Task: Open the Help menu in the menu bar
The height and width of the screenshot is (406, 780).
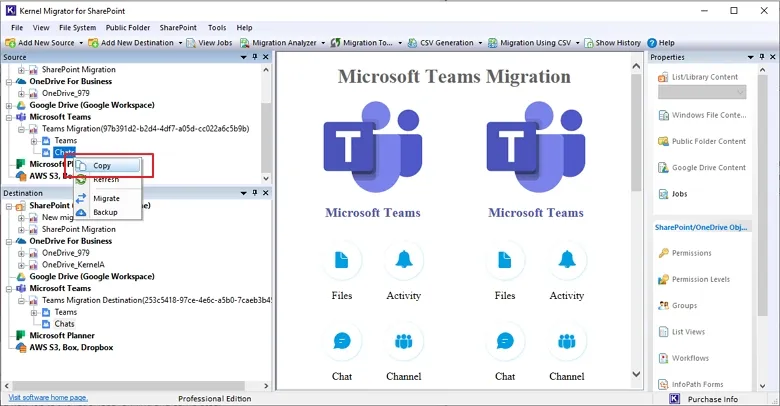Action: (244, 27)
